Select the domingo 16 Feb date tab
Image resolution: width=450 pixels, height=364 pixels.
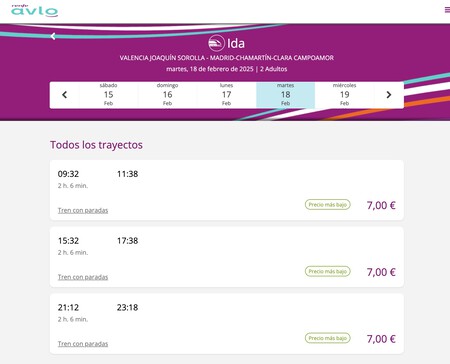coord(167,95)
